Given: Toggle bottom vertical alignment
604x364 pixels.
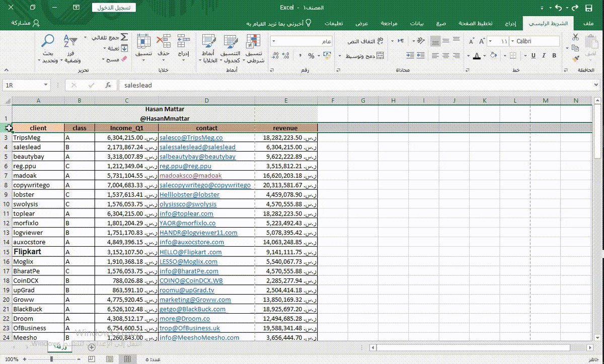Looking at the screenshot, I should [435, 41].
